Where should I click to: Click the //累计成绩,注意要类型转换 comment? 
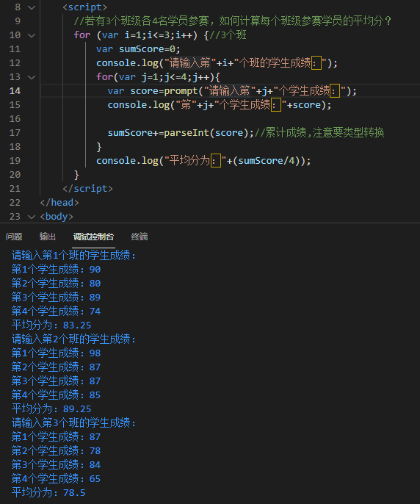319,133
